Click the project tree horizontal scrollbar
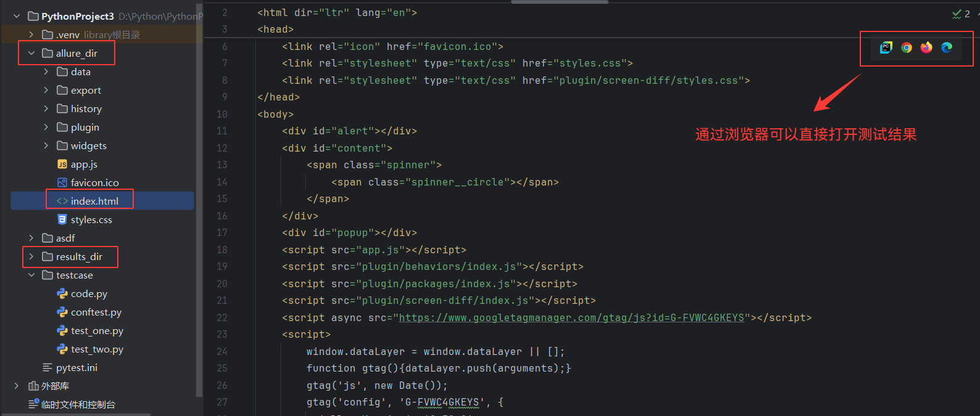The image size is (980, 416). pyautogui.click(x=75, y=414)
